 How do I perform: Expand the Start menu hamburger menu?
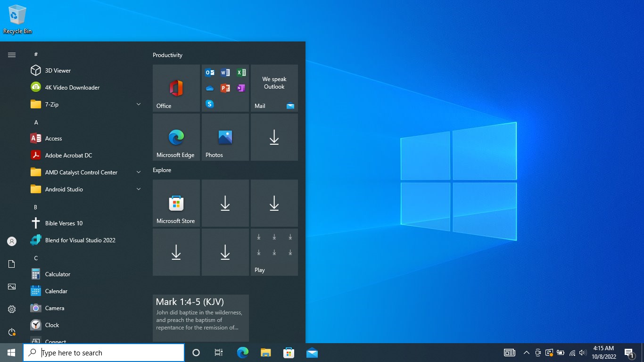click(x=11, y=54)
